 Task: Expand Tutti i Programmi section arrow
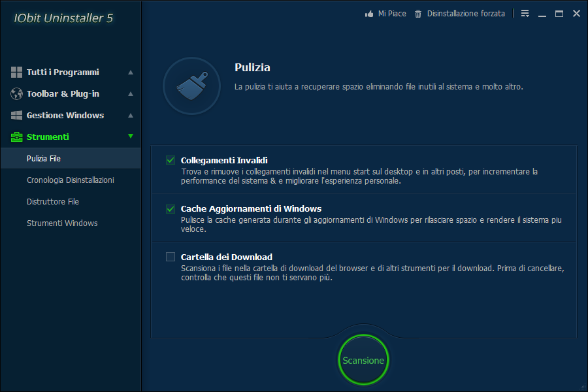(131, 72)
